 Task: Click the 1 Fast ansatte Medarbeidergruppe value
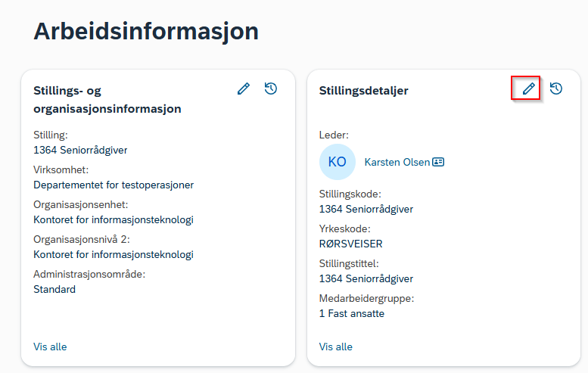point(352,314)
